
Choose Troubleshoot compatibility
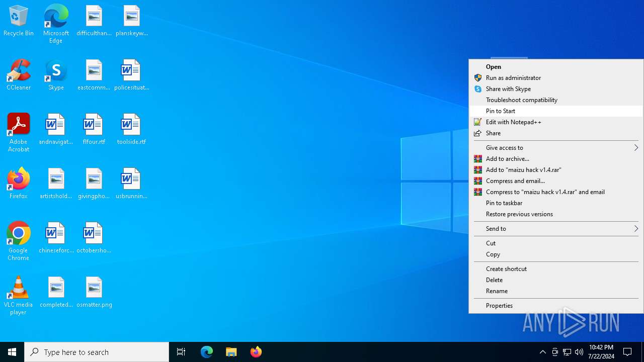point(556,100)
